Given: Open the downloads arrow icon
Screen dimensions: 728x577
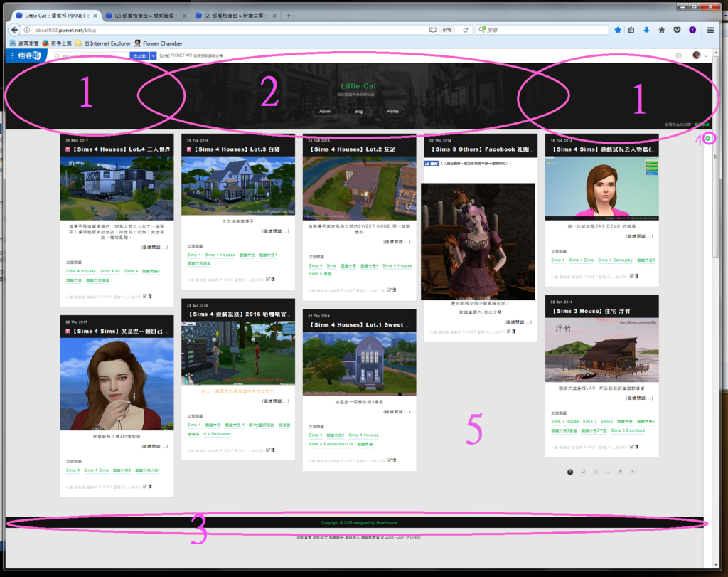Looking at the screenshot, I should [646, 30].
